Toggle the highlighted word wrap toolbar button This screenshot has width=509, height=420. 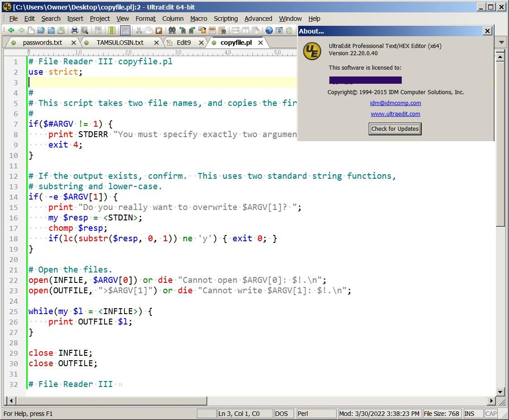click(x=125, y=30)
